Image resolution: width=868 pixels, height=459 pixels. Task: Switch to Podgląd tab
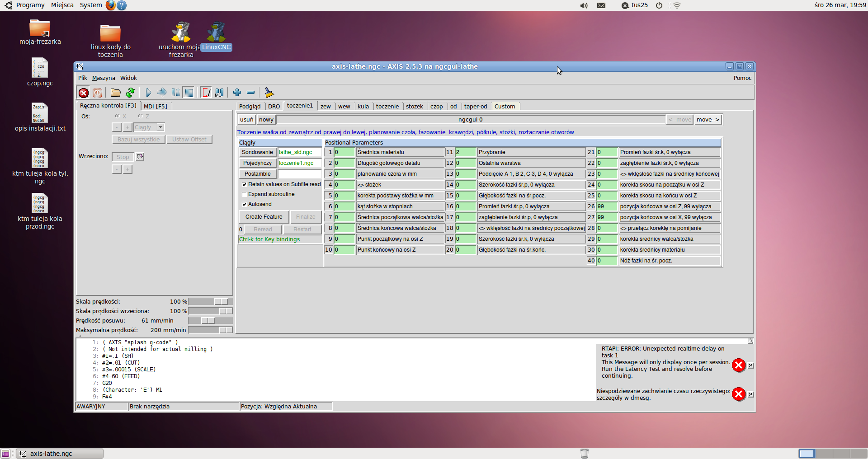[x=250, y=107]
